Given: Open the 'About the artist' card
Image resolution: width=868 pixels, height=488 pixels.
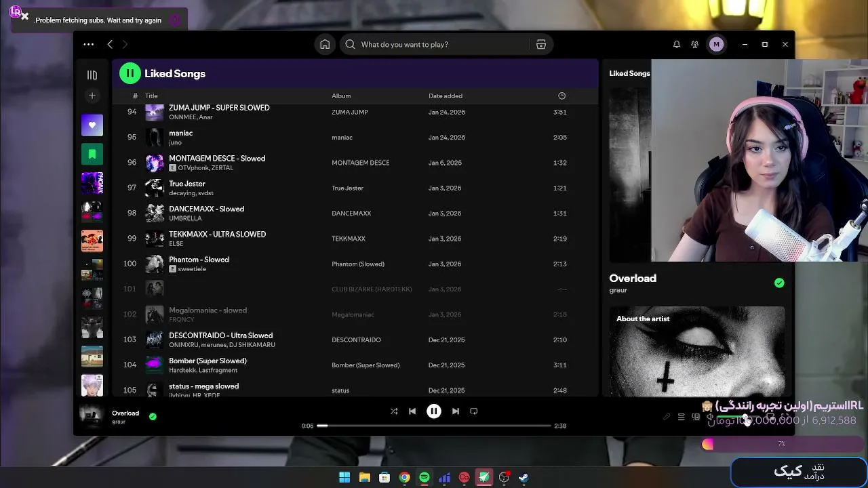Looking at the screenshot, I should 697,351.
